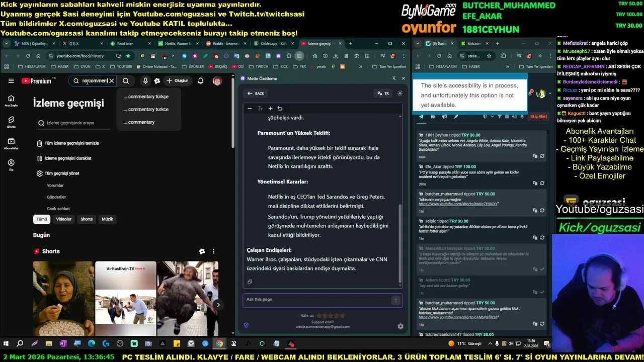The image size is (644, 362).
Task: Start voice search with microphone icon
Action: [x=145, y=80]
